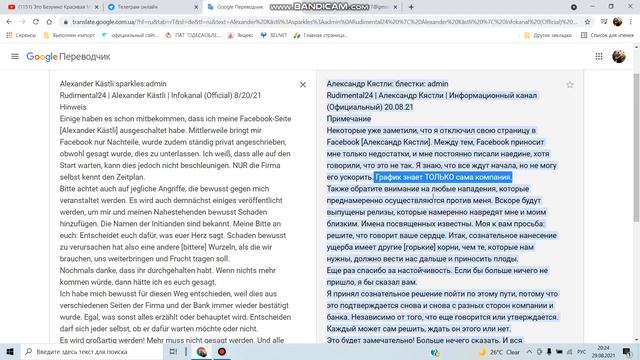The image size is (640, 360).
Task: Open a new browser tab
Action: coord(411,7)
